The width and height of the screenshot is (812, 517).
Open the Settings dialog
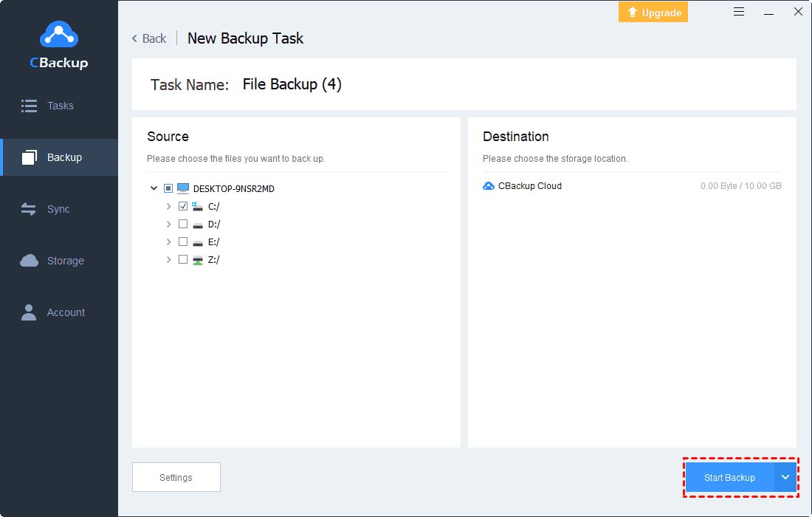click(x=176, y=476)
